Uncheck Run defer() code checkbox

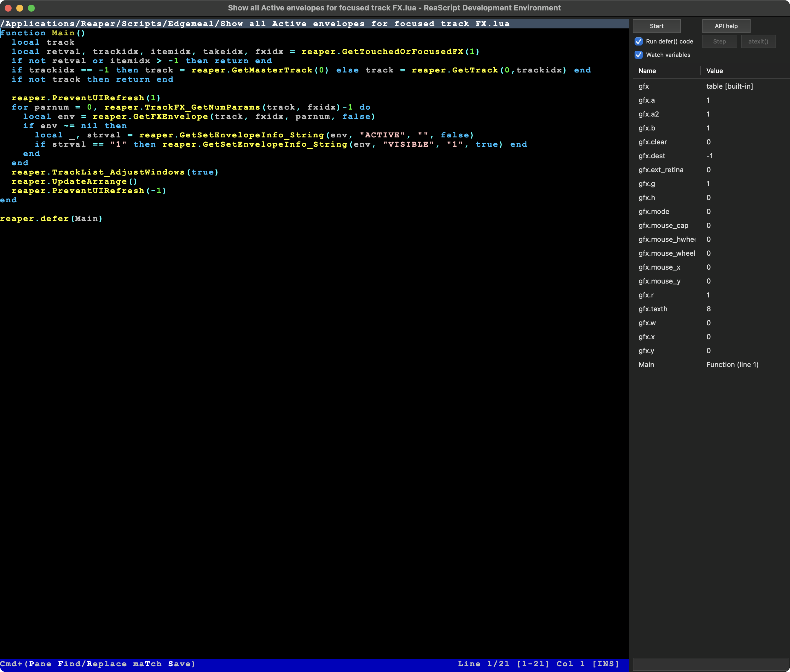[x=638, y=41]
